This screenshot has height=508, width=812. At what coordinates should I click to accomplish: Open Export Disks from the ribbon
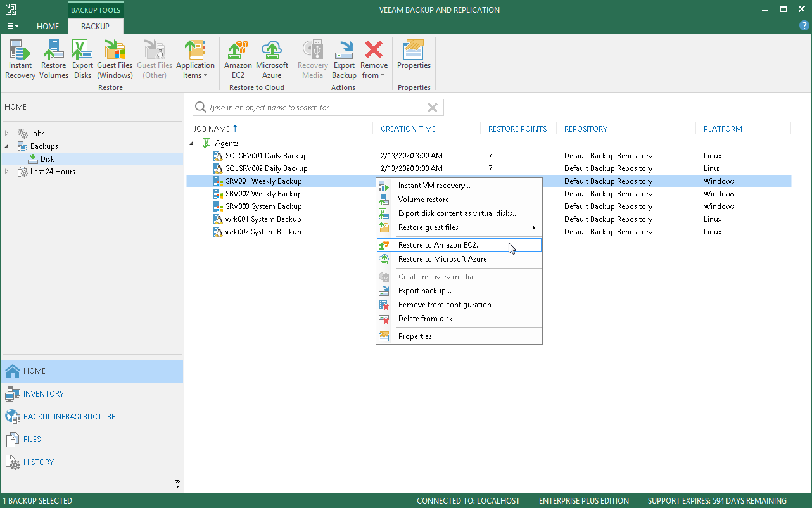tap(82, 60)
